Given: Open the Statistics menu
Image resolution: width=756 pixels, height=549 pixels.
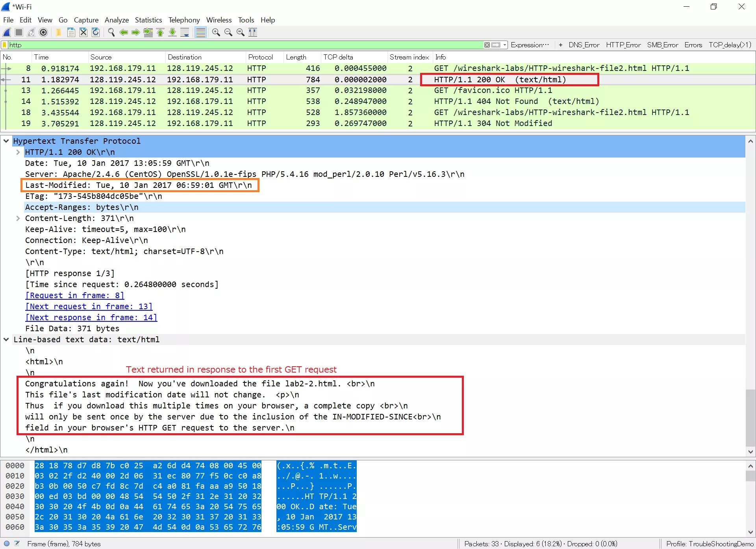Looking at the screenshot, I should point(148,20).
